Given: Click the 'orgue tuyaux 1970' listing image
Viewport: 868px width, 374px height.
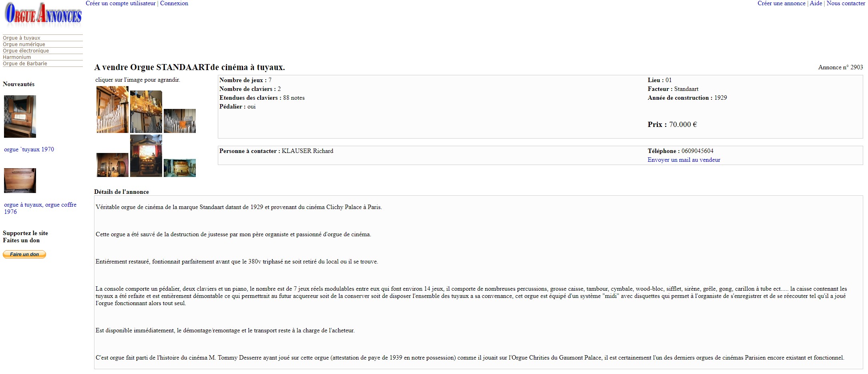Looking at the screenshot, I should (x=20, y=117).
